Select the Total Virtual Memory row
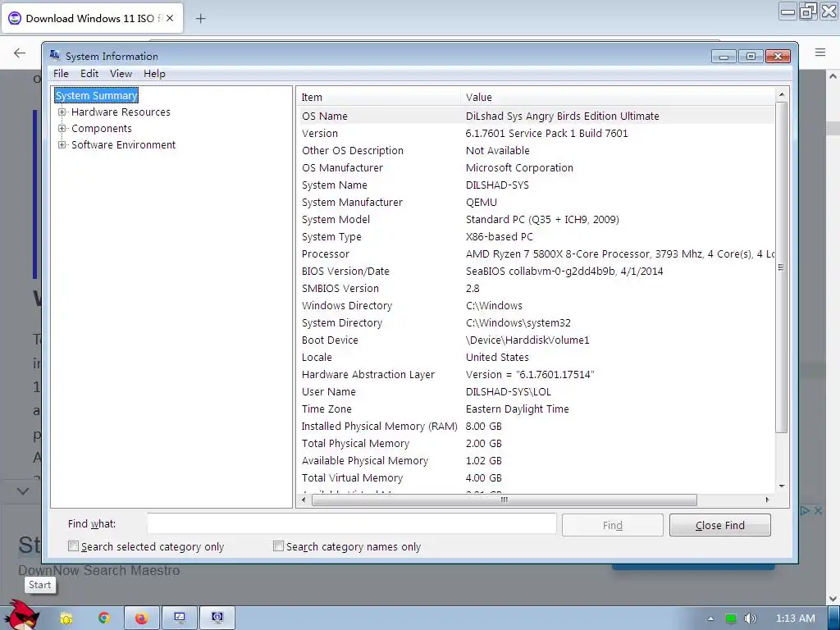 point(536,478)
